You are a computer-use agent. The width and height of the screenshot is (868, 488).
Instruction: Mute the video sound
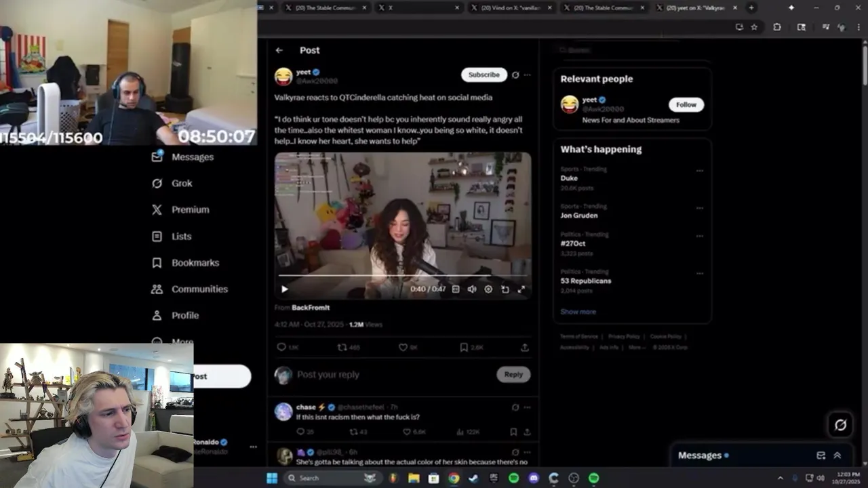click(472, 289)
